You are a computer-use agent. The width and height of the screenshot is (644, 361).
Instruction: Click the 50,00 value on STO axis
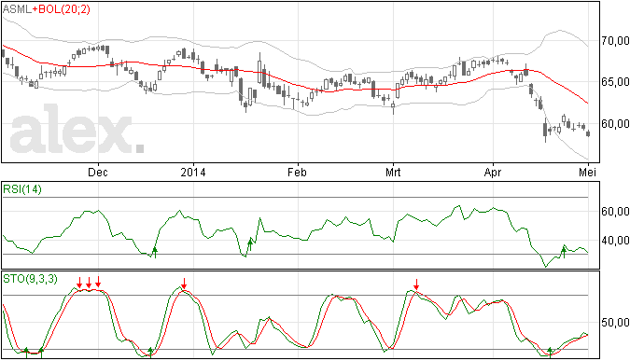(615, 323)
